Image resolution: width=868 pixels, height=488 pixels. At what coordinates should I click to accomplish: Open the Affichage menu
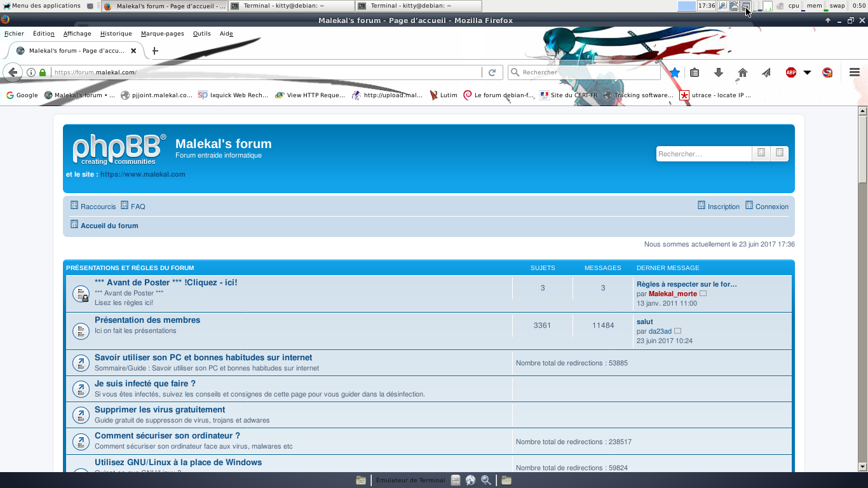click(77, 34)
